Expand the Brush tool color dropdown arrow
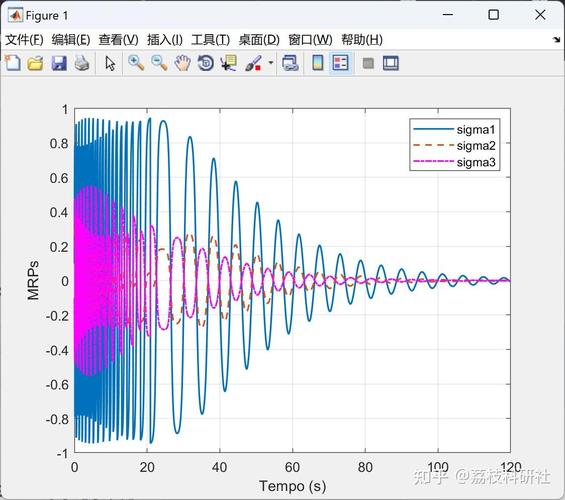 tap(271, 63)
